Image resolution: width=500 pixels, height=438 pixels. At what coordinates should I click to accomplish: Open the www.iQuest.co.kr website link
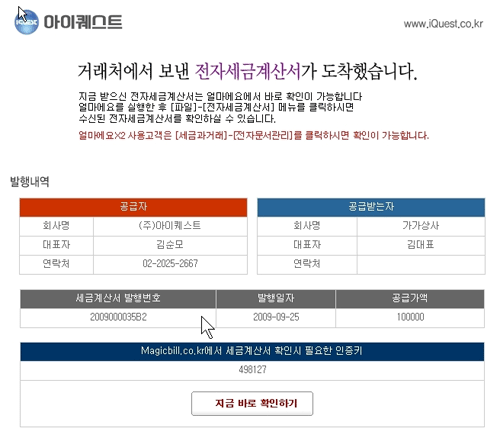443,24
